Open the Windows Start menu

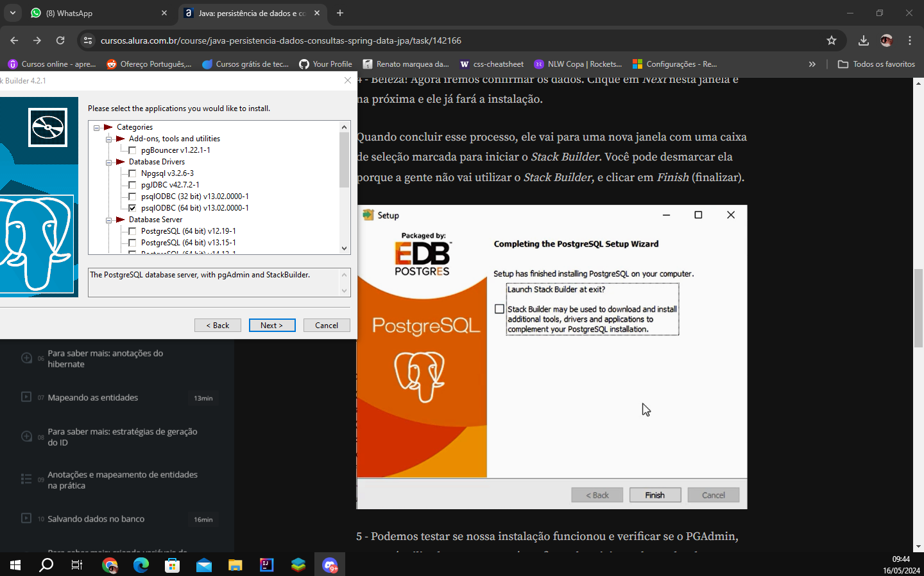pyautogui.click(x=15, y=565)
